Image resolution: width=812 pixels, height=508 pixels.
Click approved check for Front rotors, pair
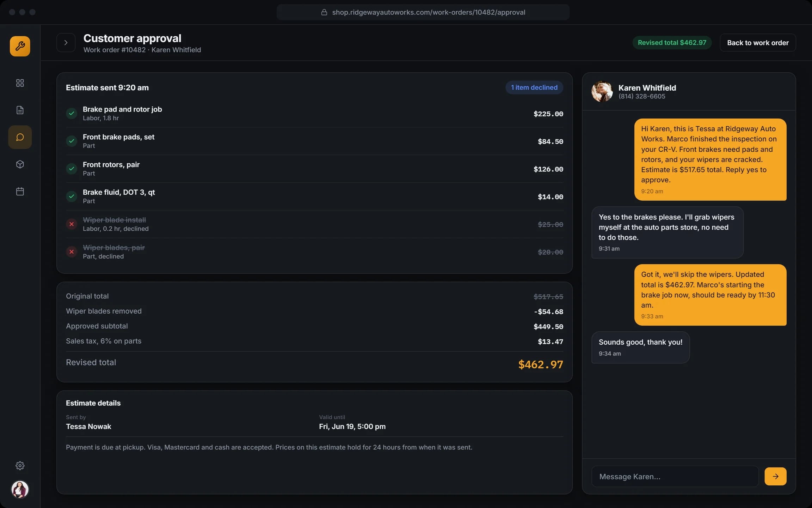click(72, 169)
